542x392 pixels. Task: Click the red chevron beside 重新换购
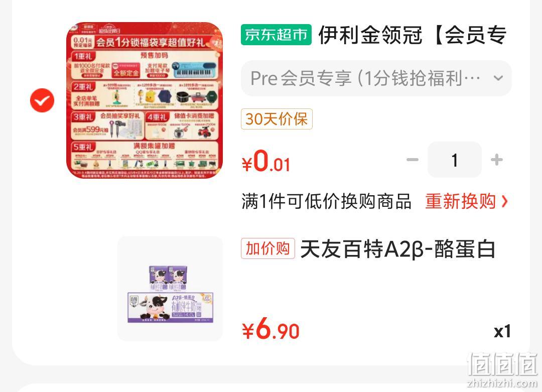[504, 201]
